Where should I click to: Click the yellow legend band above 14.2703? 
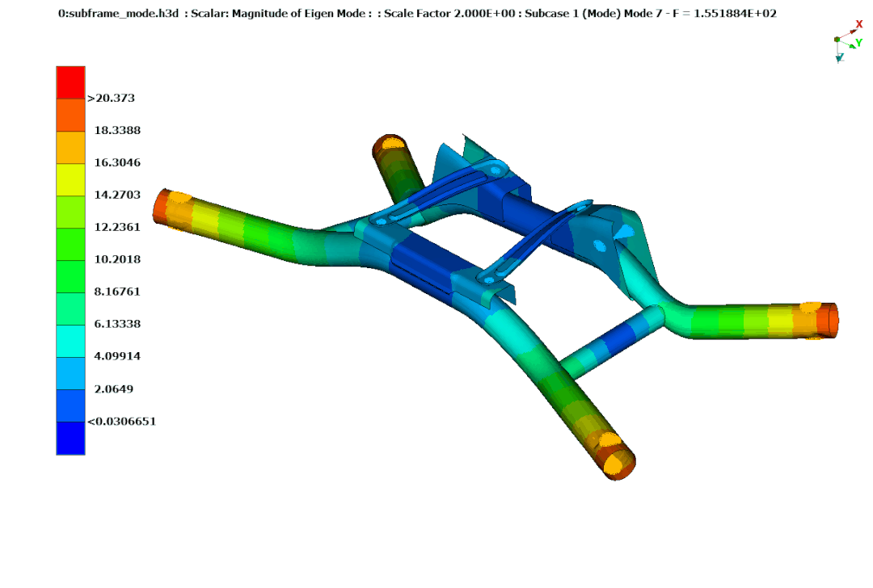(70, 179)
